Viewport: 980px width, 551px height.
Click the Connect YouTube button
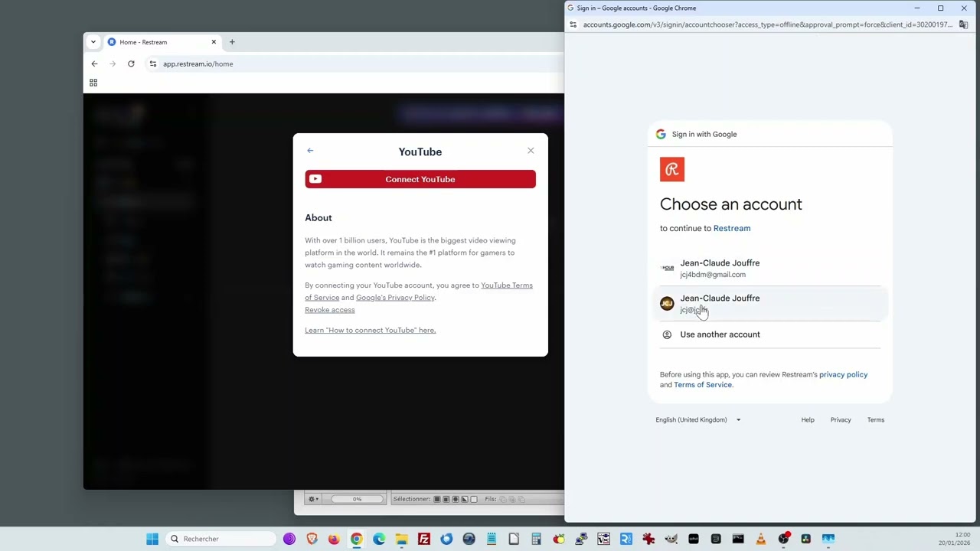420,179
